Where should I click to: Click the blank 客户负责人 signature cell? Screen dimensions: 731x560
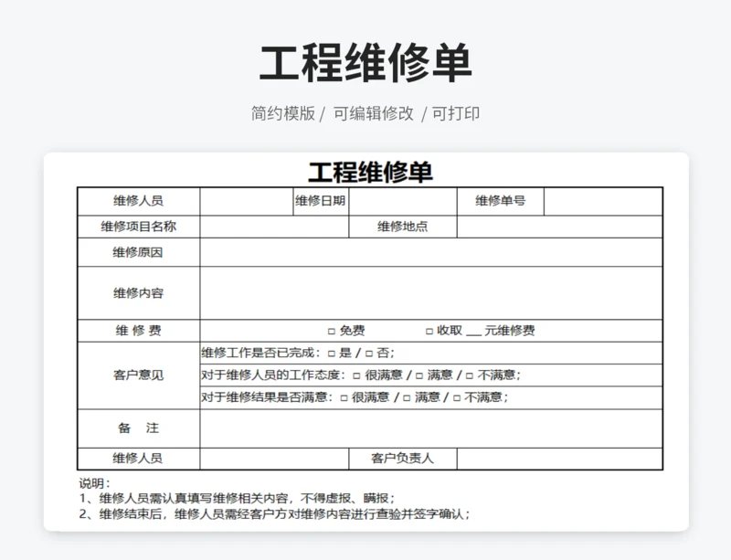point(559,459)
